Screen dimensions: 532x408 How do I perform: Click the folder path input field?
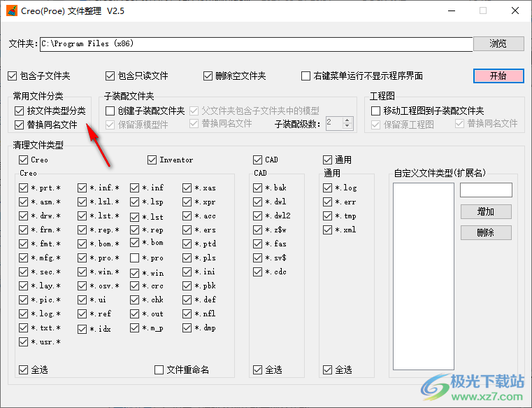click(x=256, y=44)
